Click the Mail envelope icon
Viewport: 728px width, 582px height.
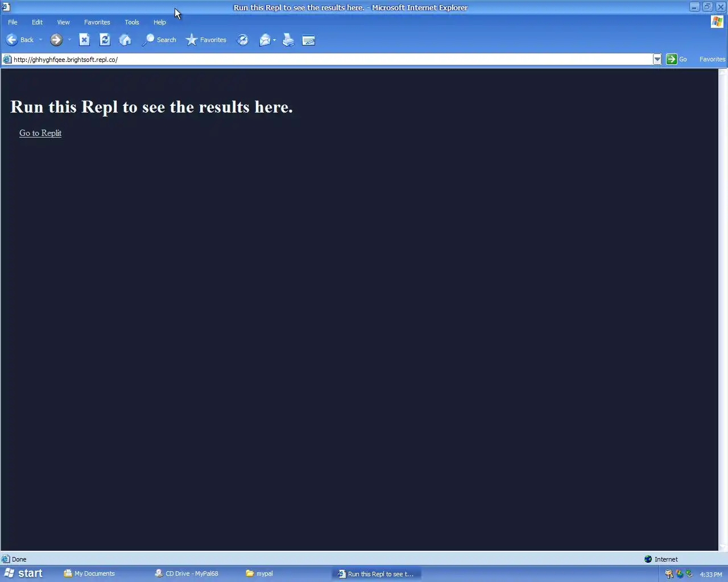(264, 40)
